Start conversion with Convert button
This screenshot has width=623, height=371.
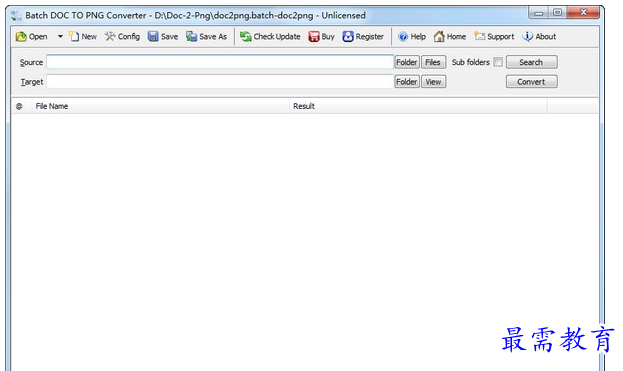532,82
